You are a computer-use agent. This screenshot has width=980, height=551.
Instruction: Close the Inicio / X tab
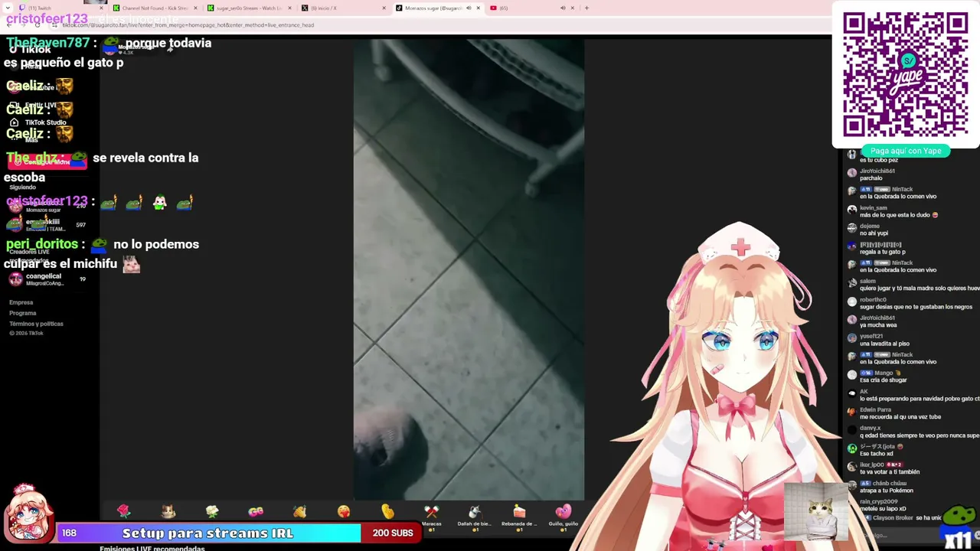pyautogui.click(x=384, y=8)
